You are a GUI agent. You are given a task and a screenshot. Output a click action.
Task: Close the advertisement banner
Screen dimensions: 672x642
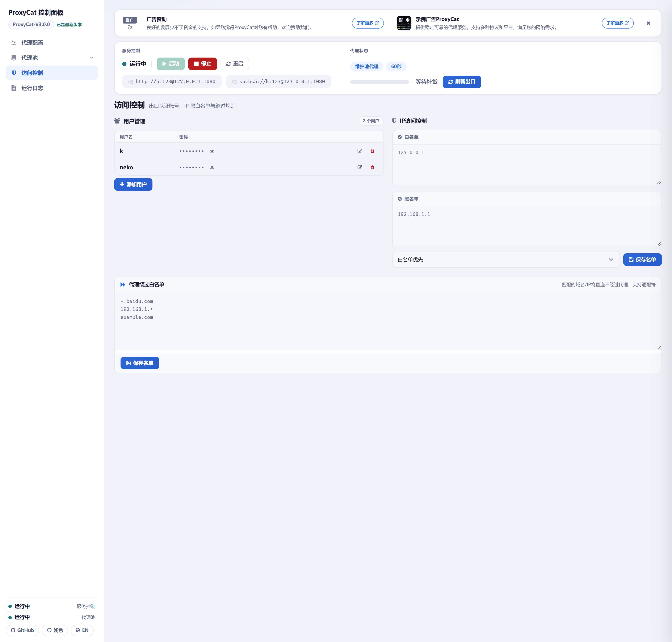pyautogui.click(x=648, y=23)
